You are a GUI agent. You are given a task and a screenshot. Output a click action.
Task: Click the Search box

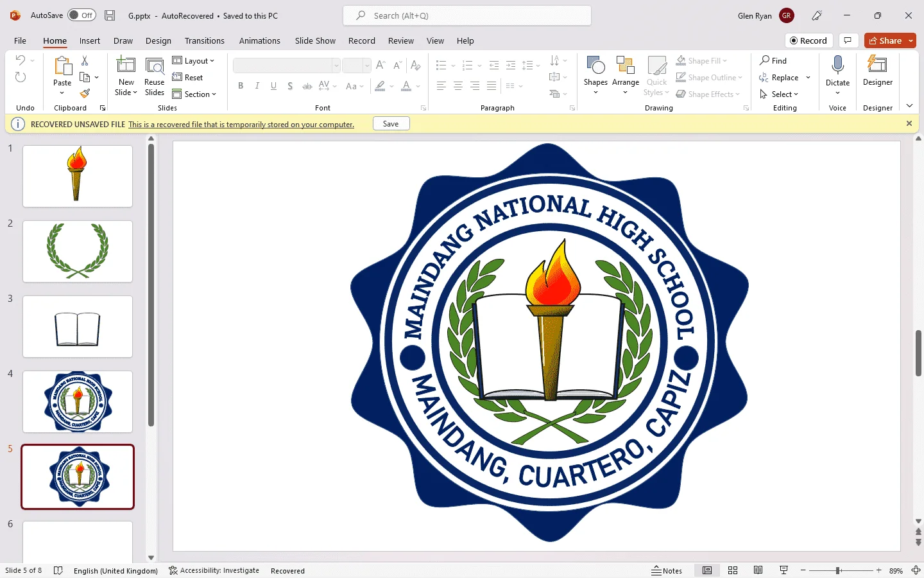[x=467, y=15]
